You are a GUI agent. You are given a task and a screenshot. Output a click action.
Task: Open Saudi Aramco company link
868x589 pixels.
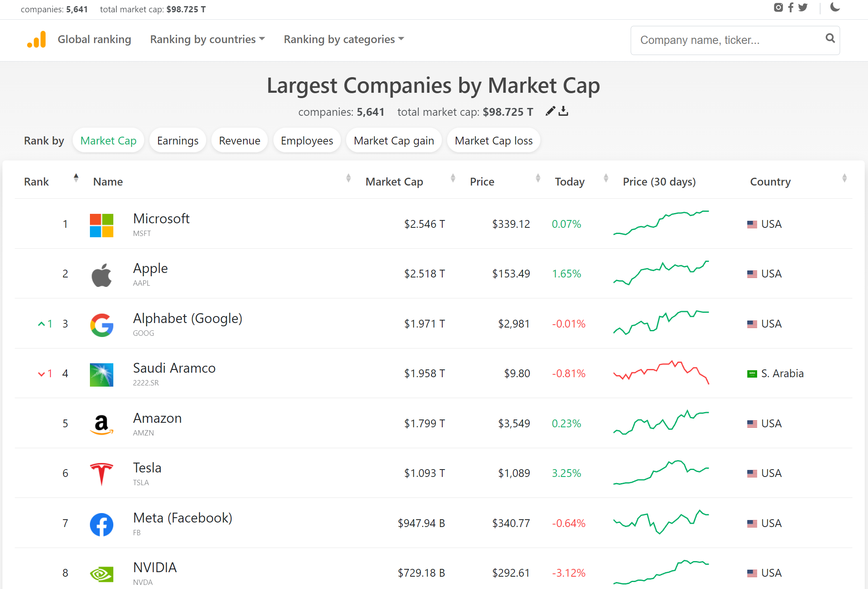[174, 368]
